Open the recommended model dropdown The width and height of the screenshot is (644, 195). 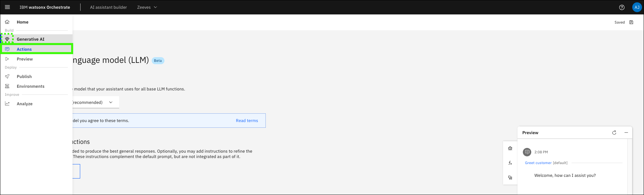point(95,103)
